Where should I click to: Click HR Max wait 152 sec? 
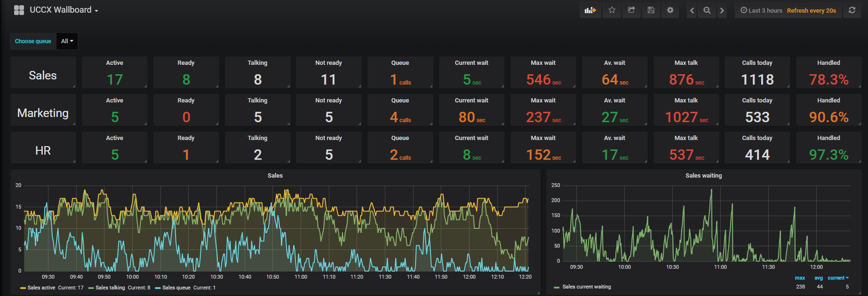tap(543, 155)
